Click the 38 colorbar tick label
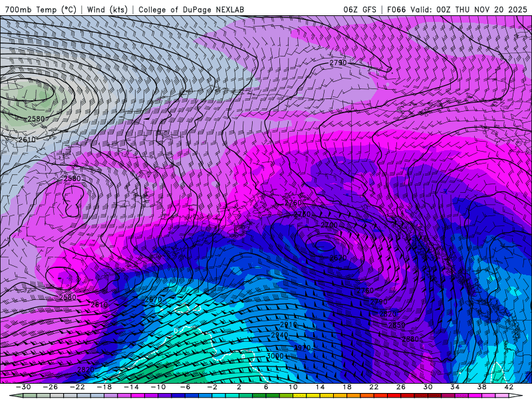 [481, 387]
